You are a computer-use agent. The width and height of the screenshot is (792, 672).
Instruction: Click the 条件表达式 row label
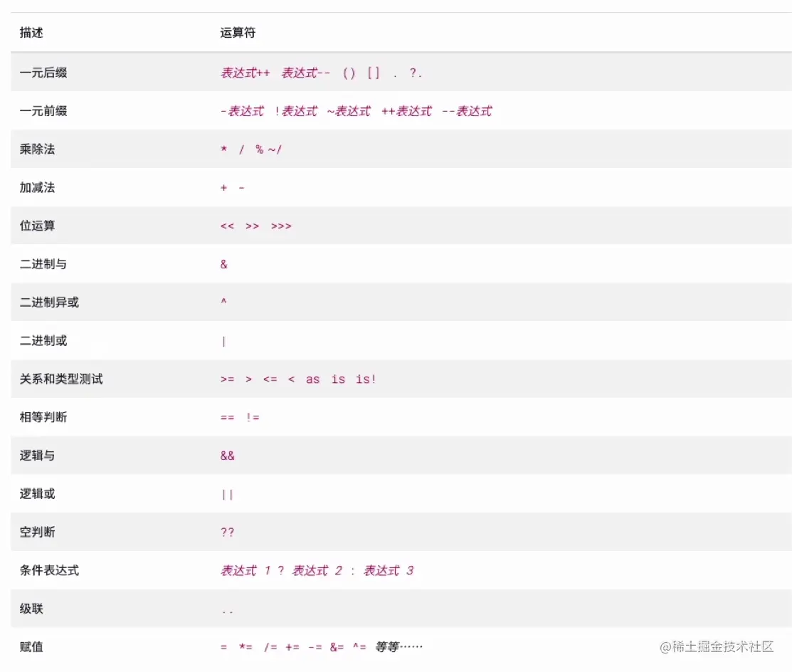[x=49, y=570]
